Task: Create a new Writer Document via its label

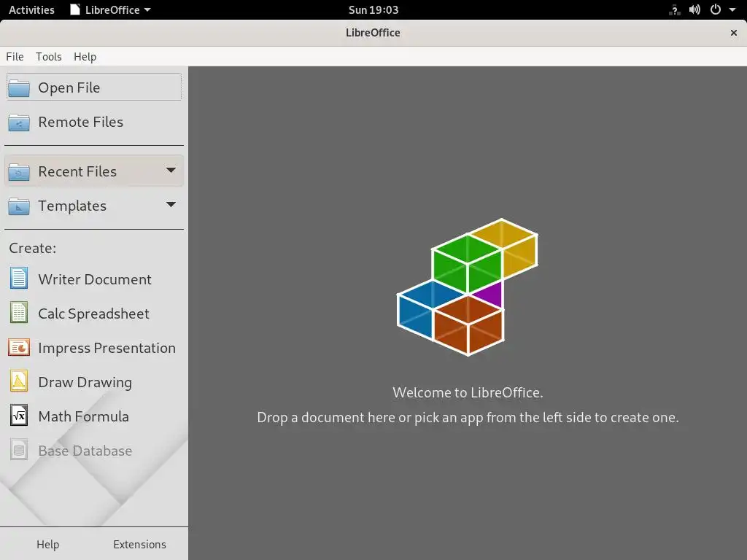Action: pos(95,279)
